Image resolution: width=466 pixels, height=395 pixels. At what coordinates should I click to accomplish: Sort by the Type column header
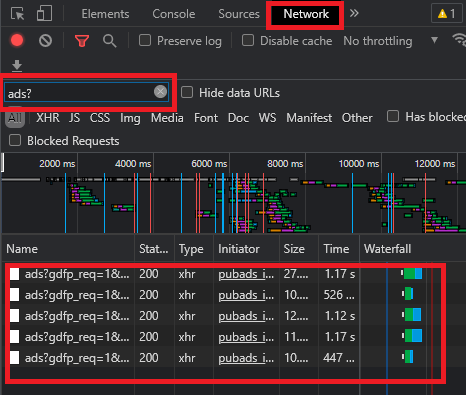pyautogui.click(x=194, y=249)
